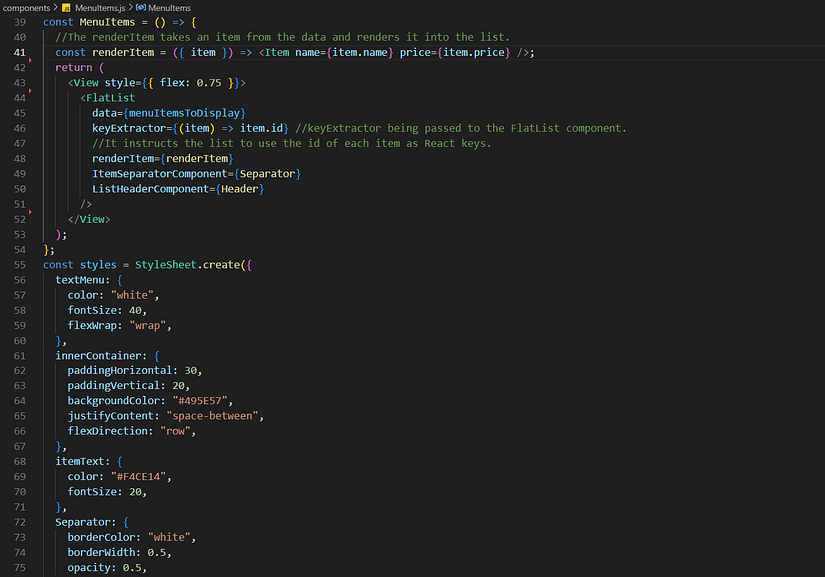Select the MenuItems symbol breadcrumb label
Viewport: 825px width, 577px height.
169,8
